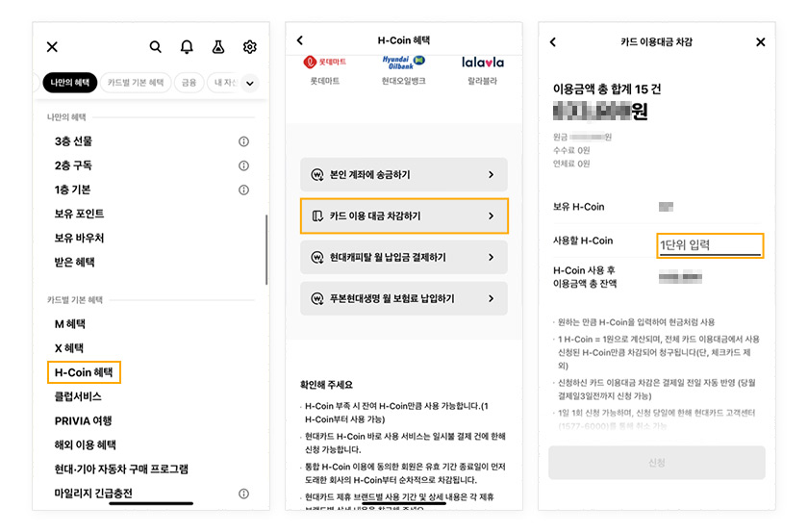The image size is (808, 532).
Task: Show info for 마일리지 긴급충전
Action: 243,494
